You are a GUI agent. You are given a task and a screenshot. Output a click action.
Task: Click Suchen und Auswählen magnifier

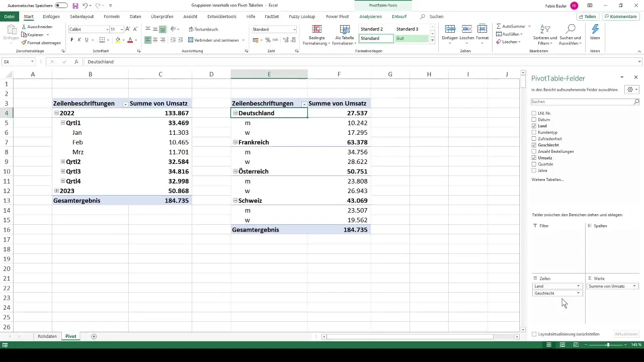[570, 29]
